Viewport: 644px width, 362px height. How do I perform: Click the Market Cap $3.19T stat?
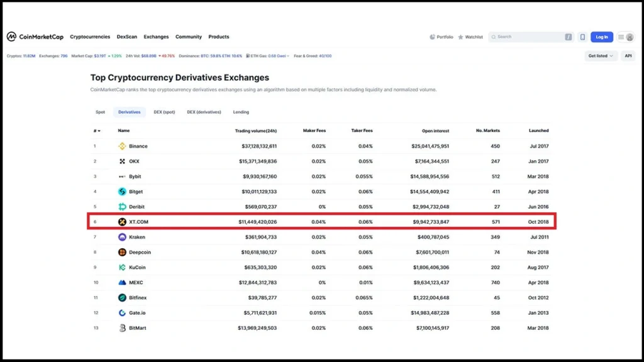[x=89, y=56]
